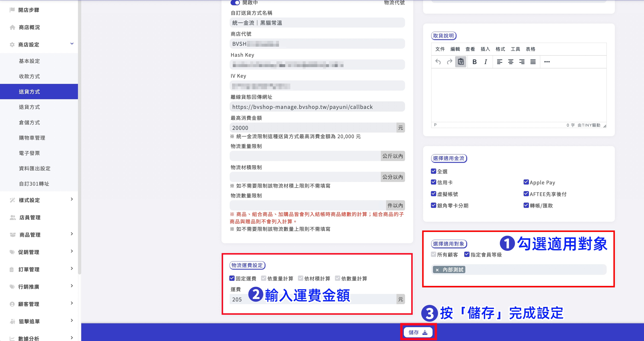Viewport: 644px width, 341px height.
Task: Expand the 商品管理 sidebar section
Action: pyautogui.click(x=72, y=234)
